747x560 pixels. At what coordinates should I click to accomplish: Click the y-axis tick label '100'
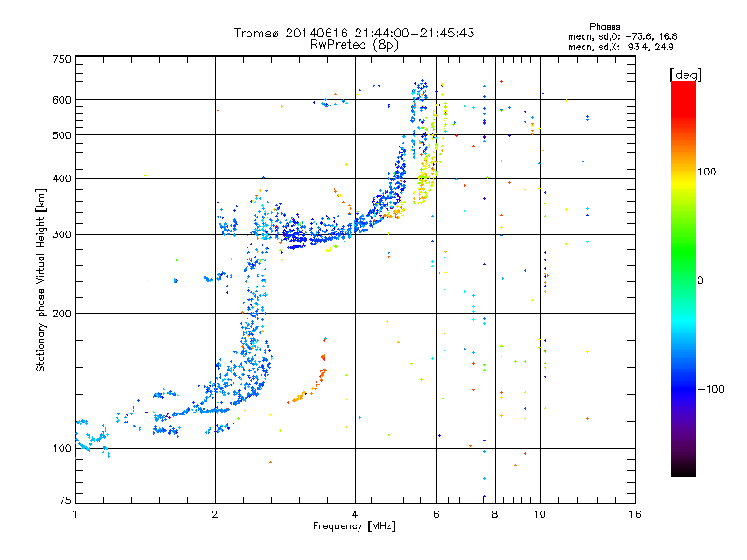(x=62, y=448)
